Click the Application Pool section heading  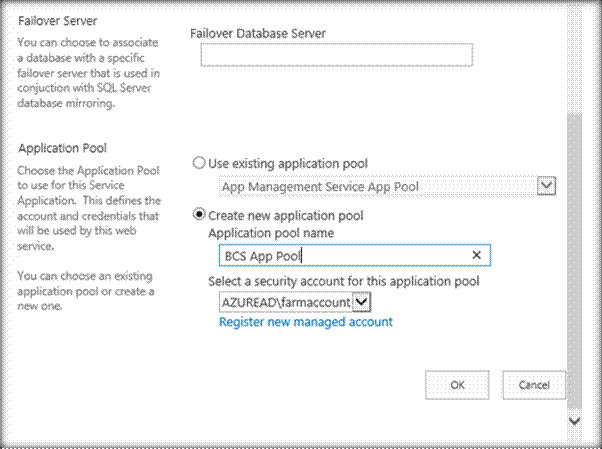point(62,148)
